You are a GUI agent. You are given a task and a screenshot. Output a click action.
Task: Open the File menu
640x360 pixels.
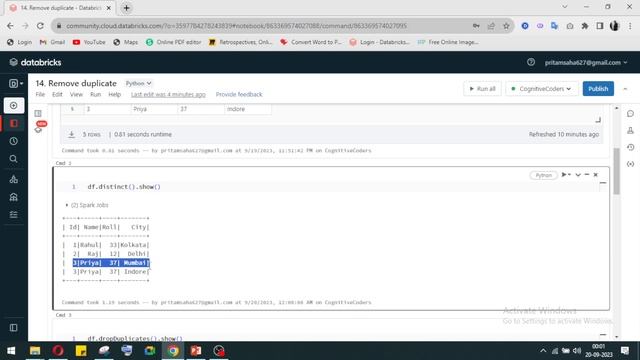coord(40,94)
